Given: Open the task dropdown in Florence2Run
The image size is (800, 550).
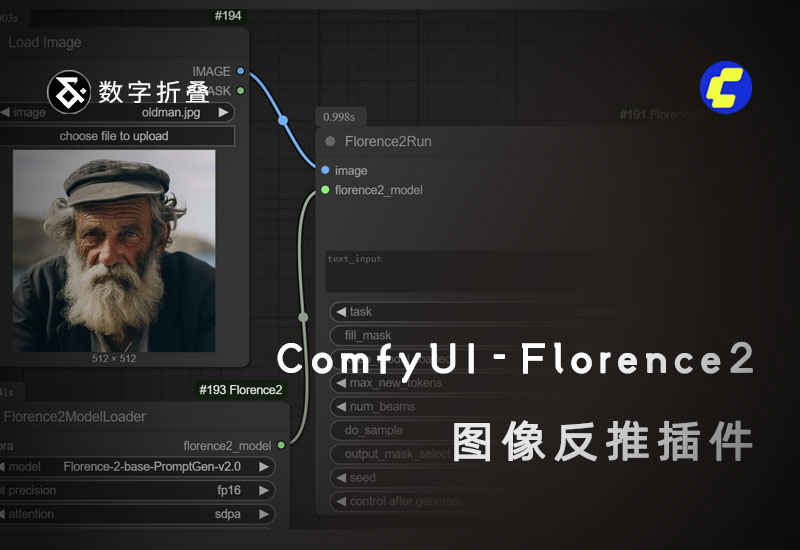Looking at the screenshot, I should [450, 311].
